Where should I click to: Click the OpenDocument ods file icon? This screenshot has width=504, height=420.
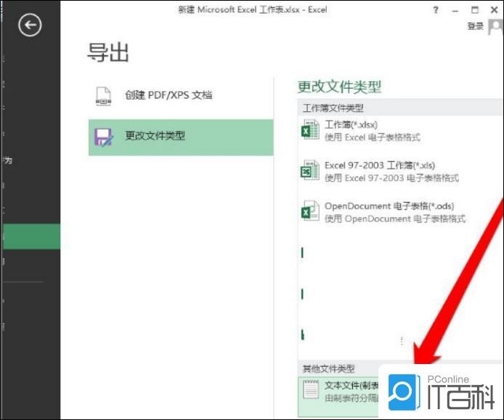310,211
